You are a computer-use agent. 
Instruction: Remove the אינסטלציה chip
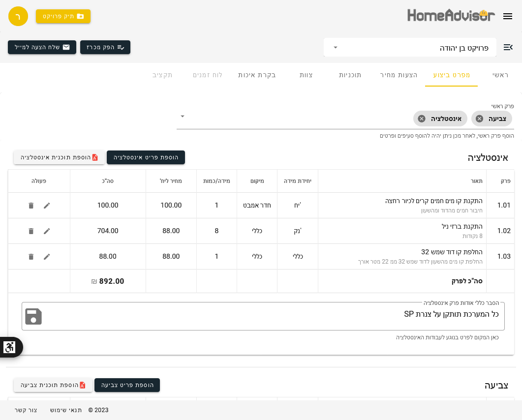(x=422, y=119)
